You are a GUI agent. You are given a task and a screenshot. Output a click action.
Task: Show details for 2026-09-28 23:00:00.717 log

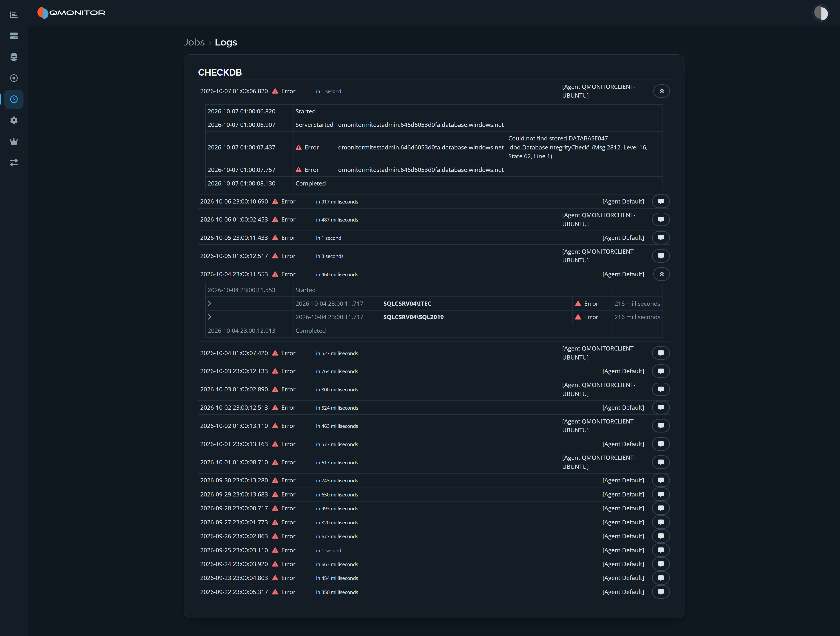click(x=661, y=508)
